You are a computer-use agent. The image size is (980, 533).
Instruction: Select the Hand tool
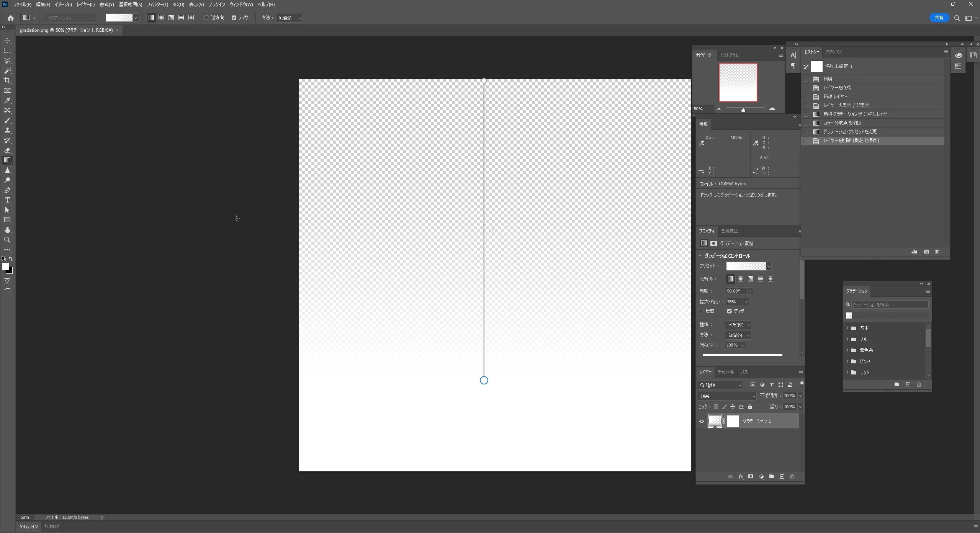[7, 230]
